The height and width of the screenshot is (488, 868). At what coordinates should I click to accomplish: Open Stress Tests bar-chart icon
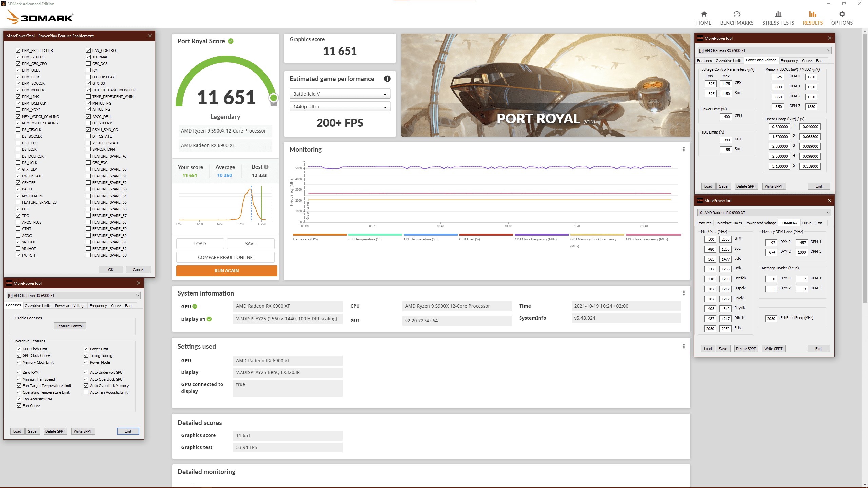click(778, 14)
